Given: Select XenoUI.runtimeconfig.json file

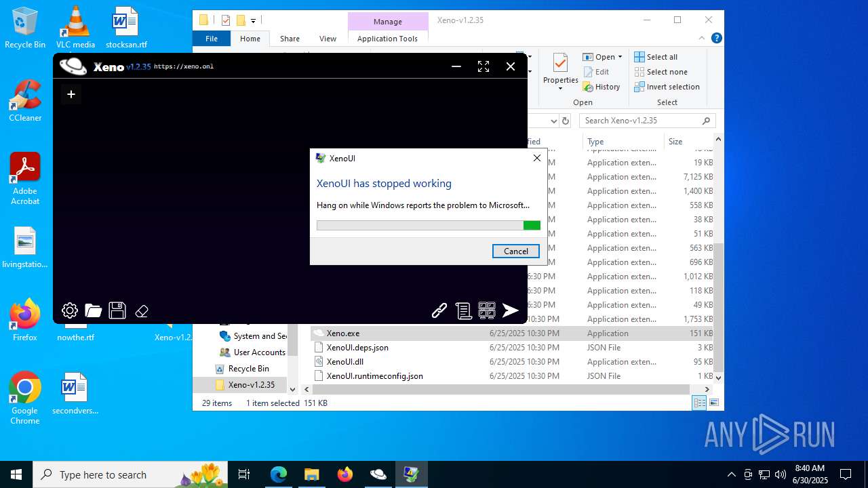Looking at the screenshot, I should (513, 376).
